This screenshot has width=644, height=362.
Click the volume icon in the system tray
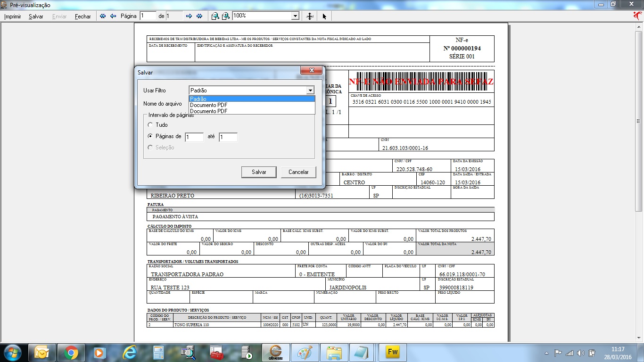click(x=581, y=353)
